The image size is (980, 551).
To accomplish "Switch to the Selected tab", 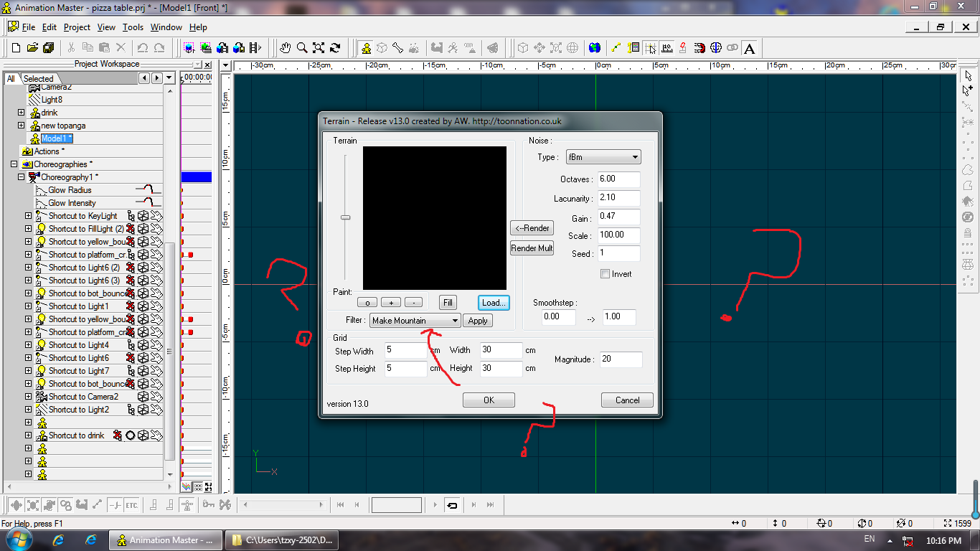I will (x=38, y=78).
